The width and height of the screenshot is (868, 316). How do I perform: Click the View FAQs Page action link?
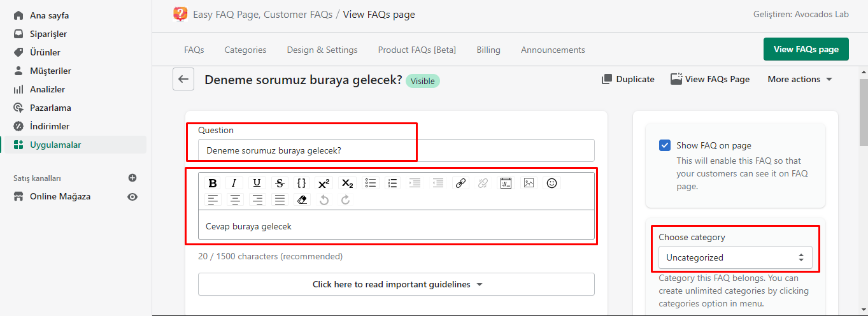710,79
